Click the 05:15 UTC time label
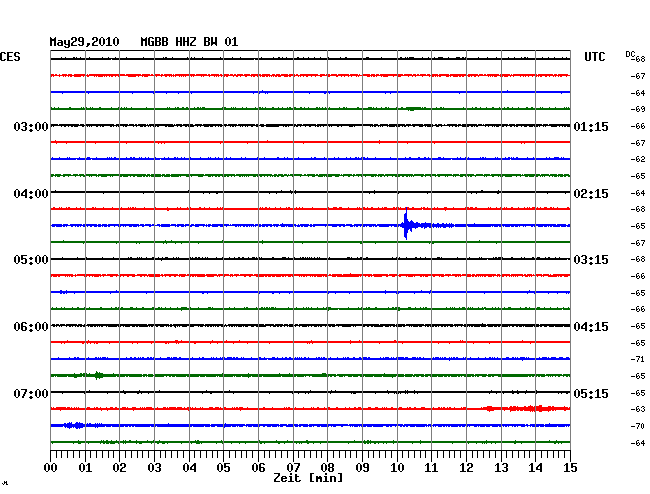Image resolution: width=650 pixels, height=494 pixels. [x=591, y=393]
